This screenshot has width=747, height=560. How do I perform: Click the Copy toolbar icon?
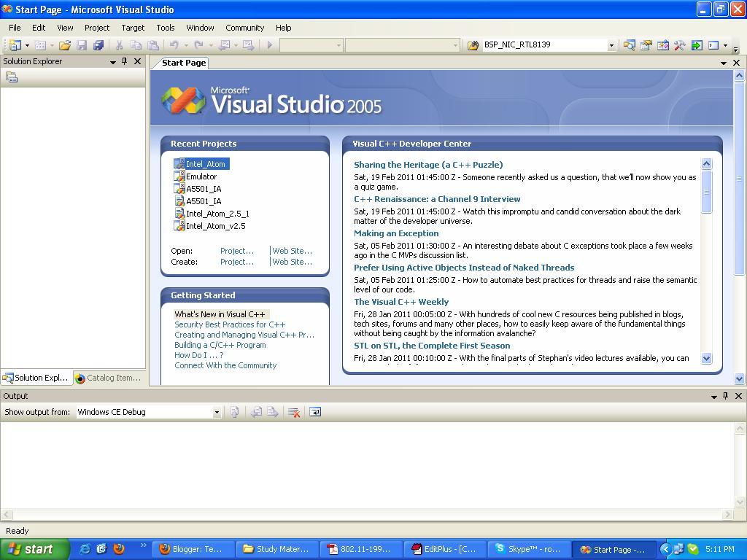coord(136,45)
